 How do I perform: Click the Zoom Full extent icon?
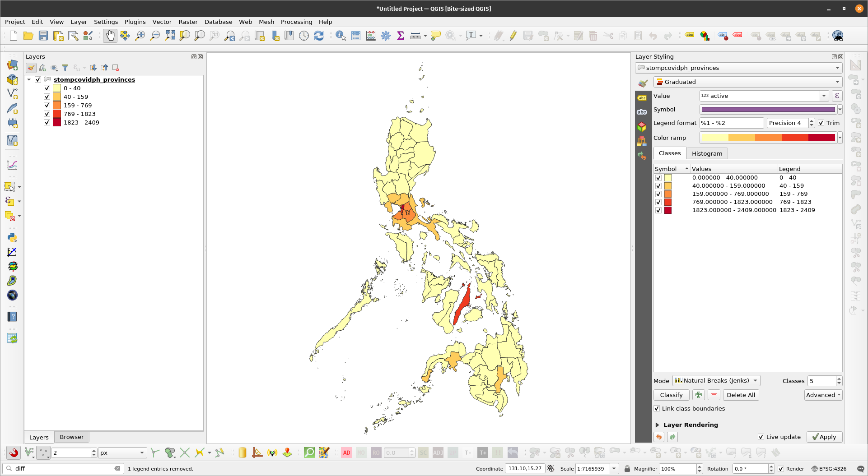[170, 36]
